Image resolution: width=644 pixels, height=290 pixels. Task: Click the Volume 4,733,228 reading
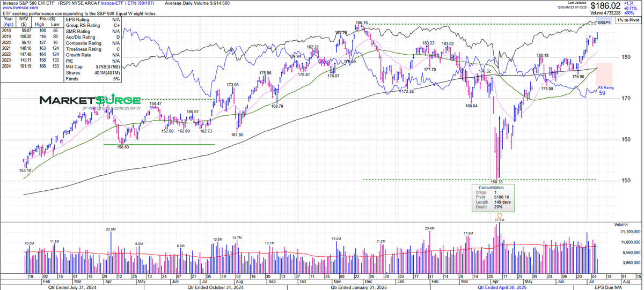click(x=606, y=13)
